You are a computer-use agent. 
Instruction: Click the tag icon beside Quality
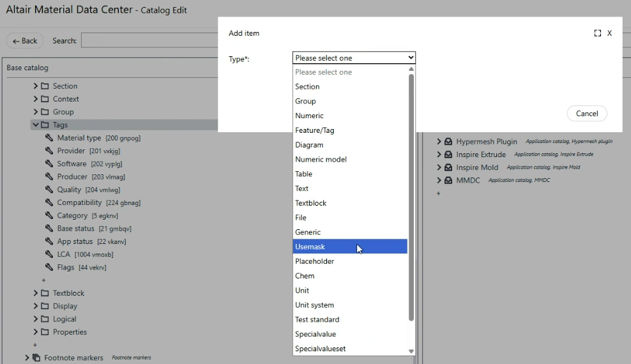(x=50, y=190)
